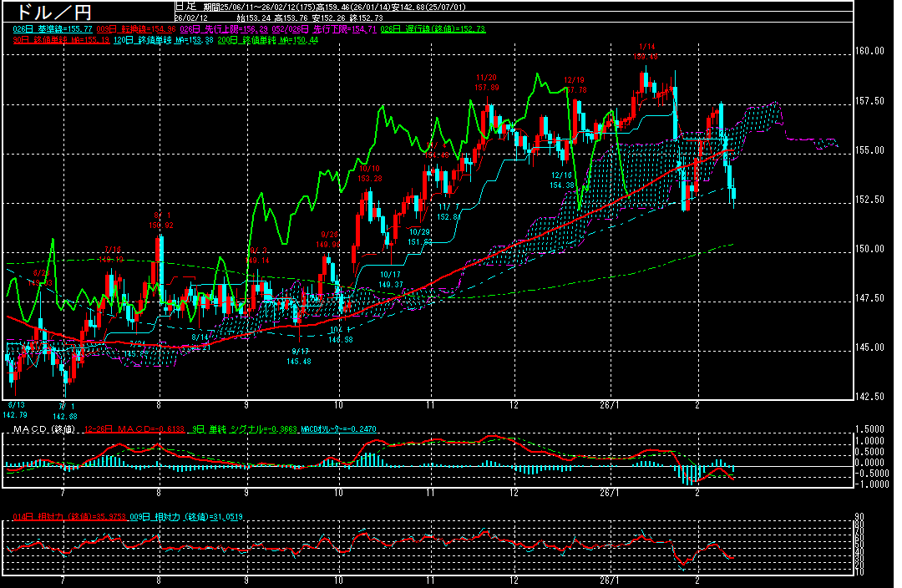This screenshot has height=588, width=902.
Task: Click the 160.00 price axis label
Action: (x=869, y=51)
